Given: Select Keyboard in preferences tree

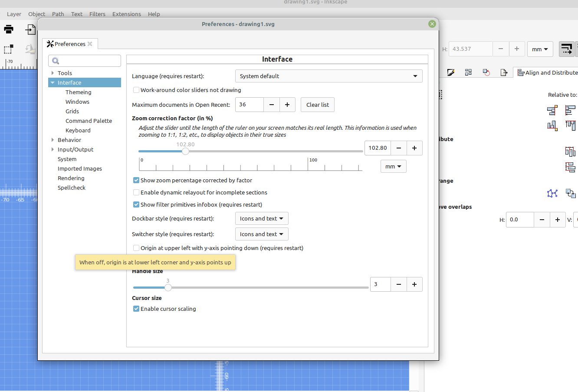Looking at the screenshot, I should tap(78, 130).
